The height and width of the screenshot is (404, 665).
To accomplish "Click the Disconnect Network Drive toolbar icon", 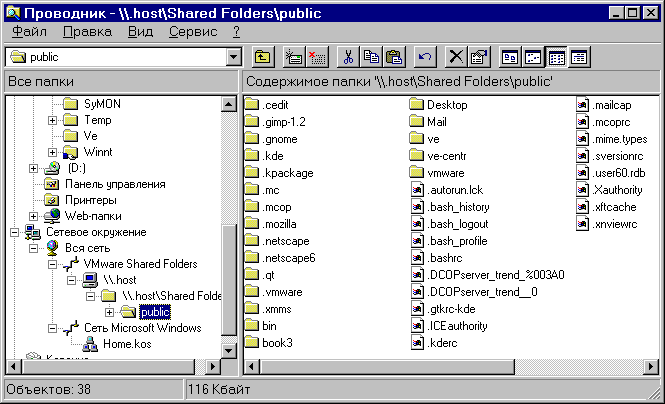I will tap(317, 57).
